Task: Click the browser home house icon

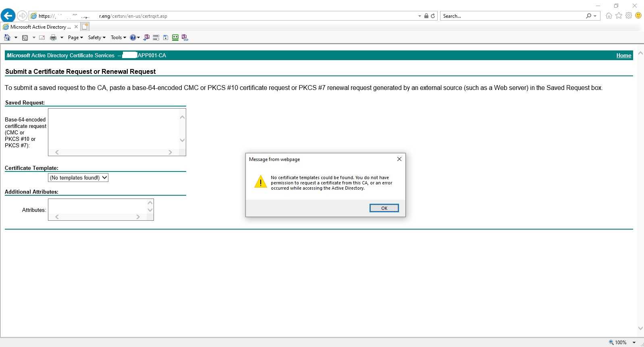Action: (x=609, y=16)
